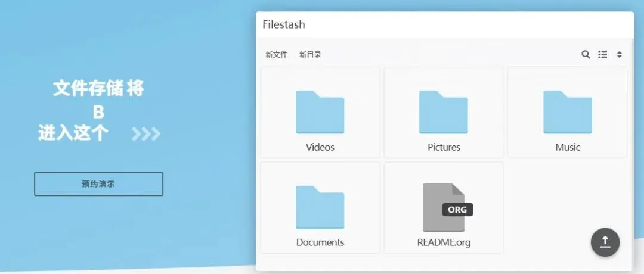The height and width of the screenshot is (274, 644).
Task: Select the Videos label text
Action: (x=320, y=147)
